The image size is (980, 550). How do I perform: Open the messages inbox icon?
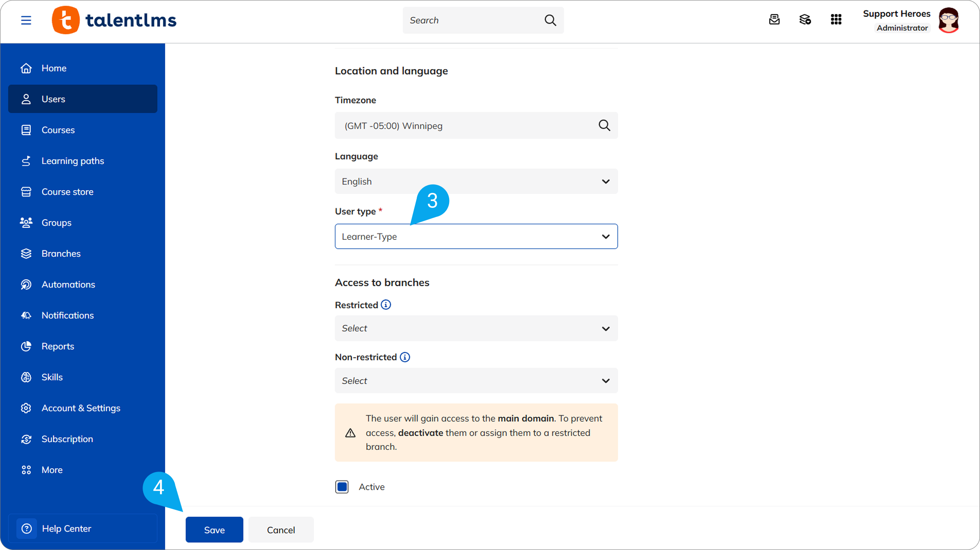[774, 20]
